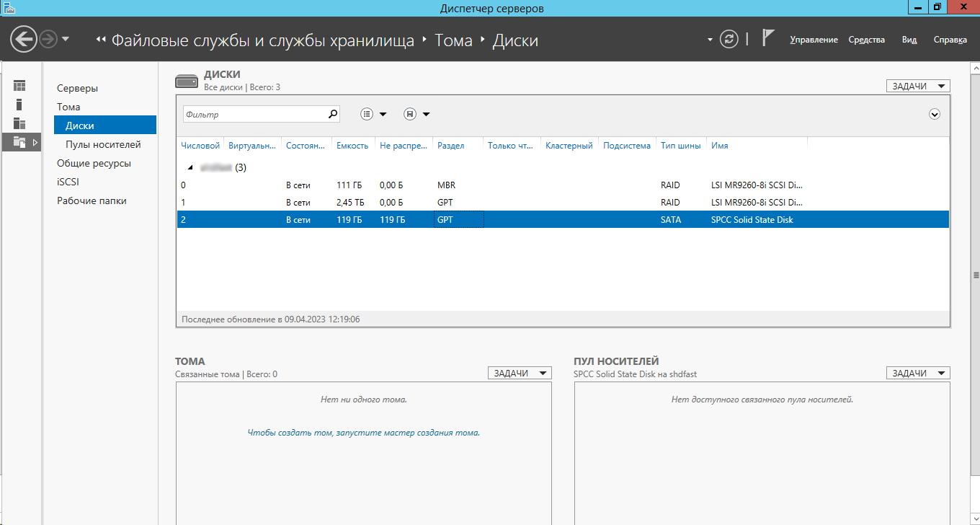Image resolution: width=980 pixels, height=525 pixels.
Task: Expand the disks panel chevron
Action: (935, 114)
